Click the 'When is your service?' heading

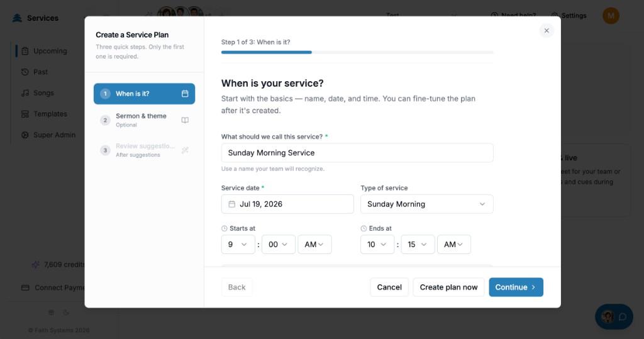(272, 84)
